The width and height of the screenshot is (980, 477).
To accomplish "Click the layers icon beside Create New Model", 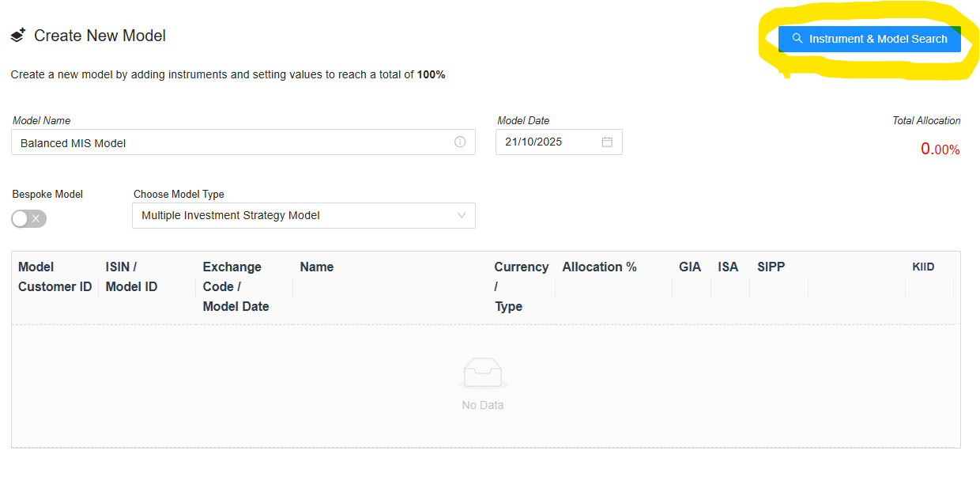I will [18, 36].
